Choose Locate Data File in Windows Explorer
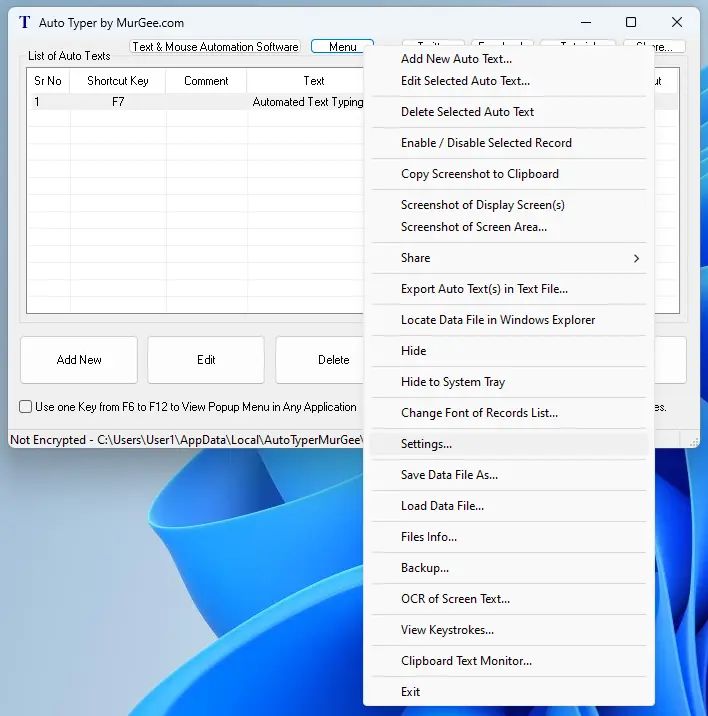The height and width of the screenshot is (716, 708). coord(509,320)
